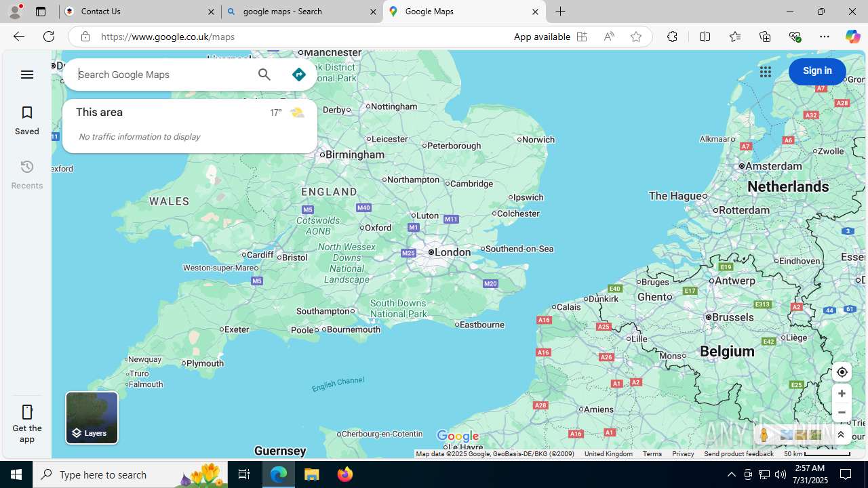Click Birmingham on the map

(x=355, y=155)
